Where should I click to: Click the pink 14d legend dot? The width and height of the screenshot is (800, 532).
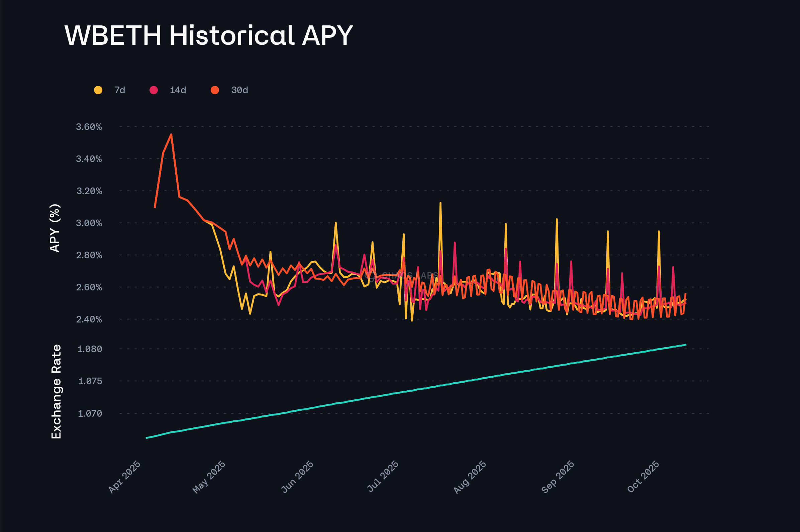point(154,90)
